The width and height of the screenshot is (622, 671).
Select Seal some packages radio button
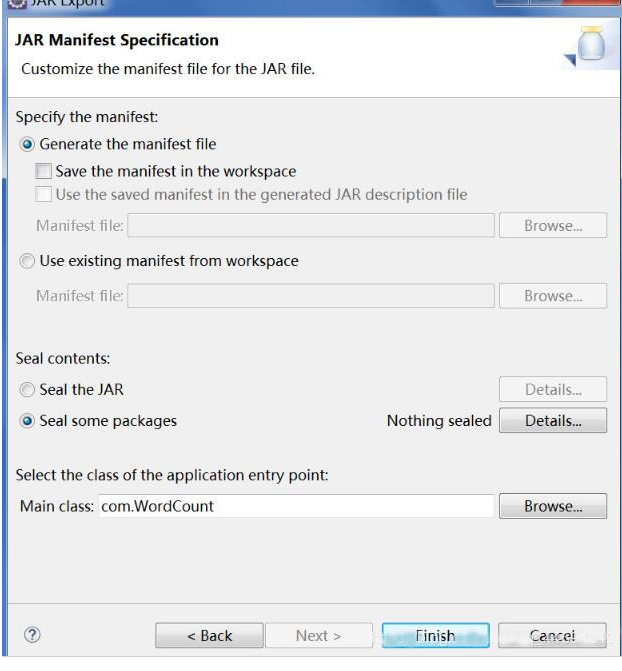(x=27, y=421)
